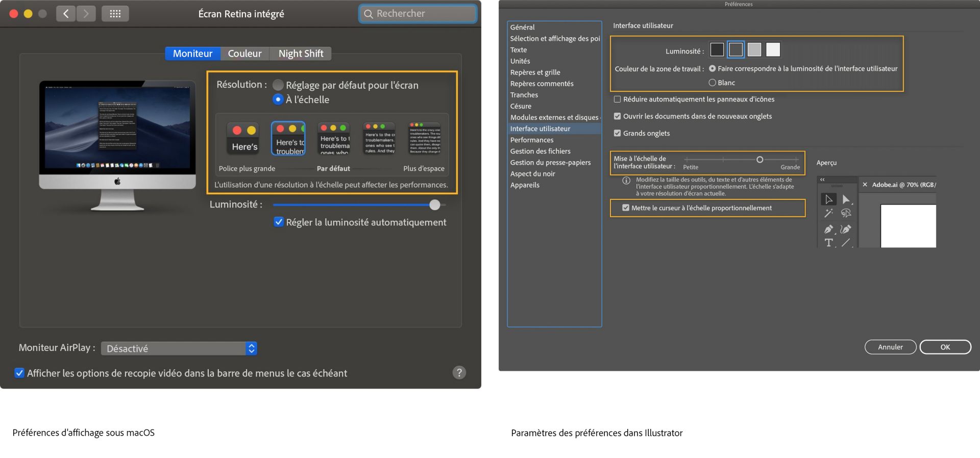Screen dimensions: 980x458
Task: Enable 'Réduire automatiquement les panneaux d'icônes'
Action: [617, 99]
